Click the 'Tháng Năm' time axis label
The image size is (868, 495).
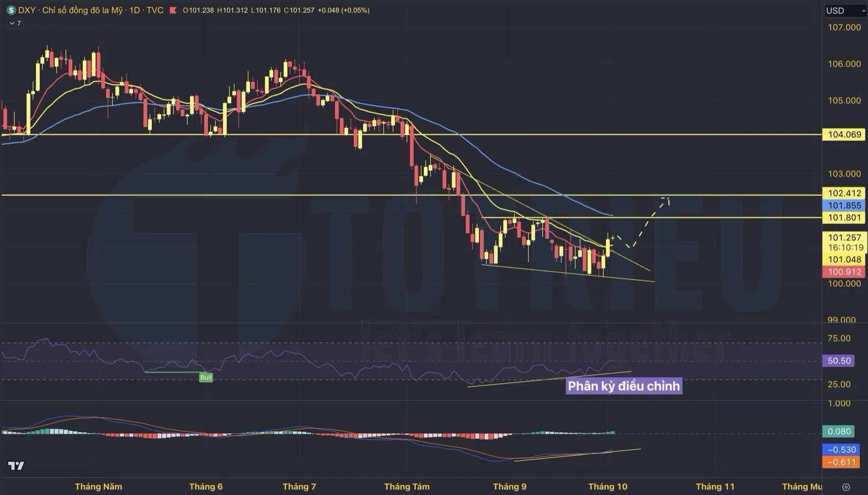click(99, 486)
